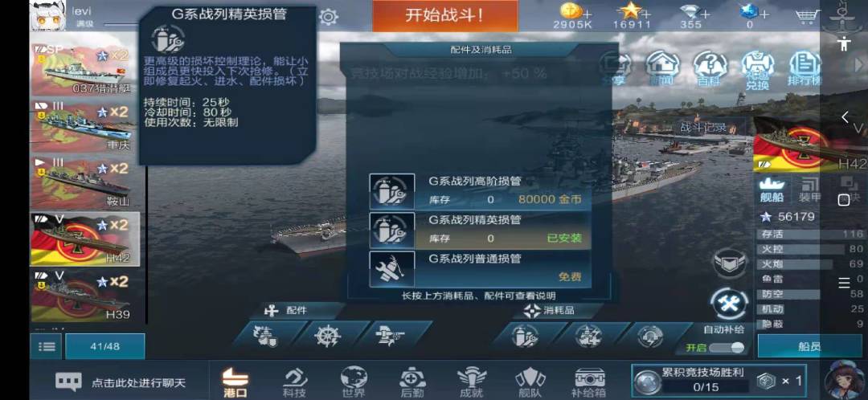Open the 百科 encyclopedia icon
This screenshot has height=400, width=868.
[710, 67]
